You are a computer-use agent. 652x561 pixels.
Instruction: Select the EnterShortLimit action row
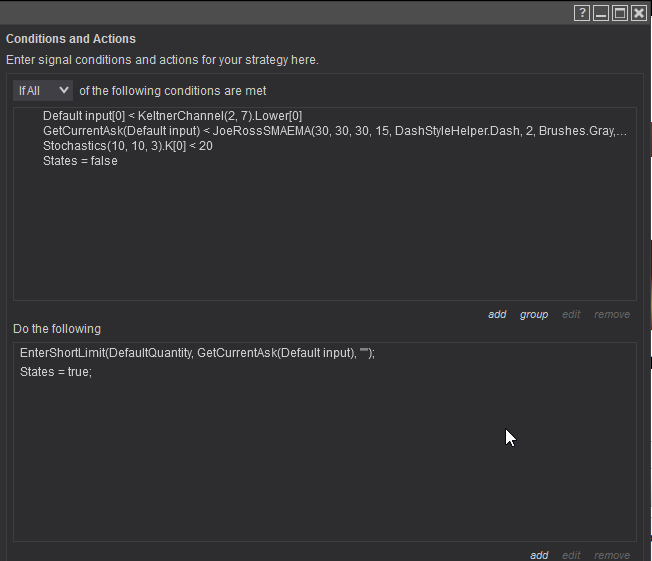197,353
